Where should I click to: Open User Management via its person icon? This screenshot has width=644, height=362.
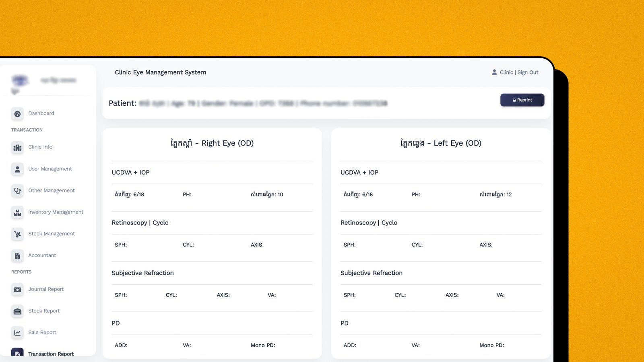coord(17,169)
